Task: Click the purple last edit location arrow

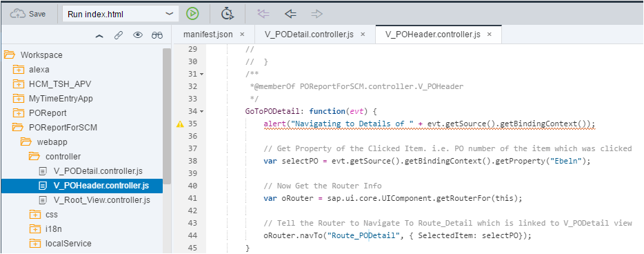Action: (263, 14)
